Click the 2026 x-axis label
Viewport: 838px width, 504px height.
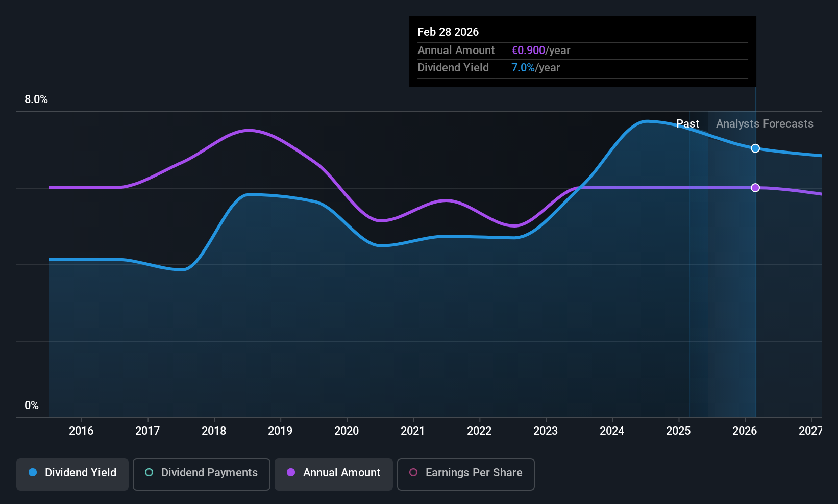(745, 431)
